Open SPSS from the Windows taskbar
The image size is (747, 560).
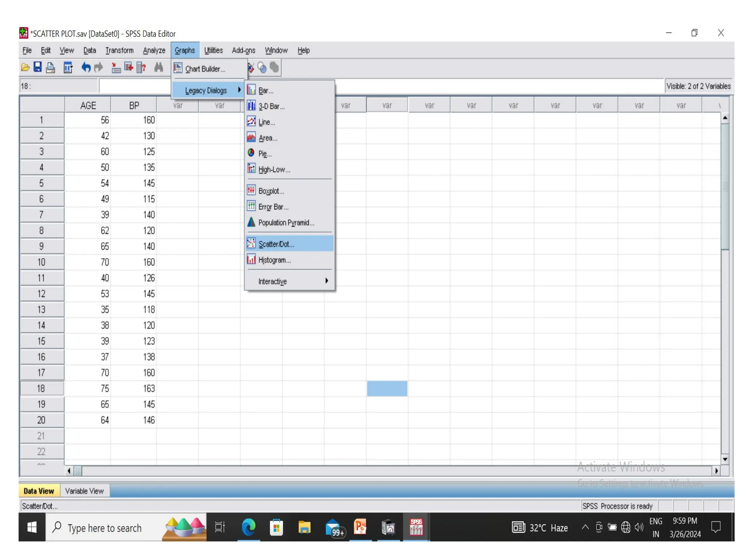(x=416, y=527)
